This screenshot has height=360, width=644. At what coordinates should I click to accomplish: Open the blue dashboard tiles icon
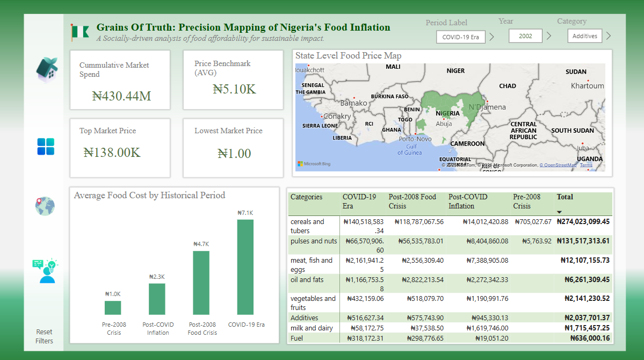click(46, 147)
